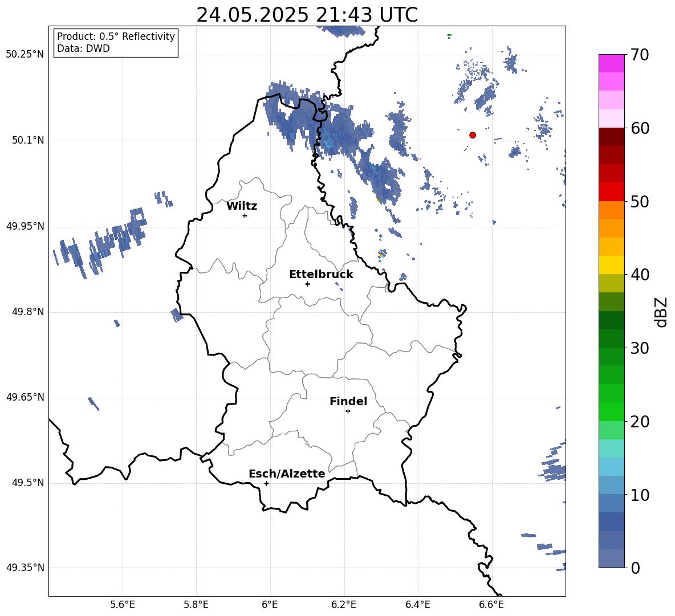675x616 pixels.
Task: Click the 50 tick on the colorbar
Action: 640,201
